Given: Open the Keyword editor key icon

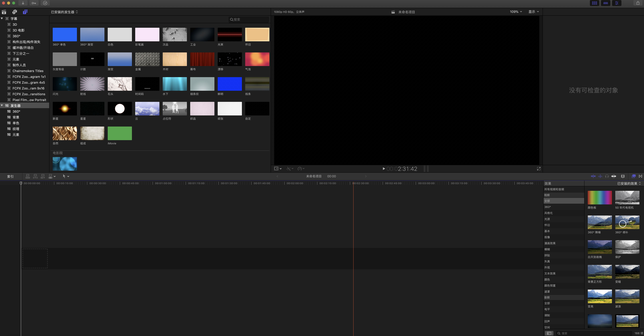Looking at the screenshot, I should click(34, 3).
